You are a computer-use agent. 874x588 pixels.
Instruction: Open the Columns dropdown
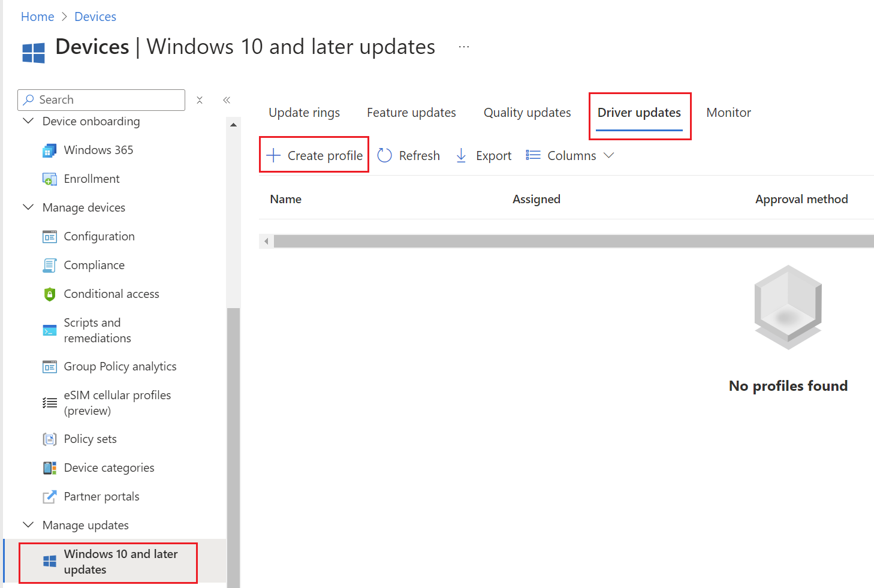[570, 156]
